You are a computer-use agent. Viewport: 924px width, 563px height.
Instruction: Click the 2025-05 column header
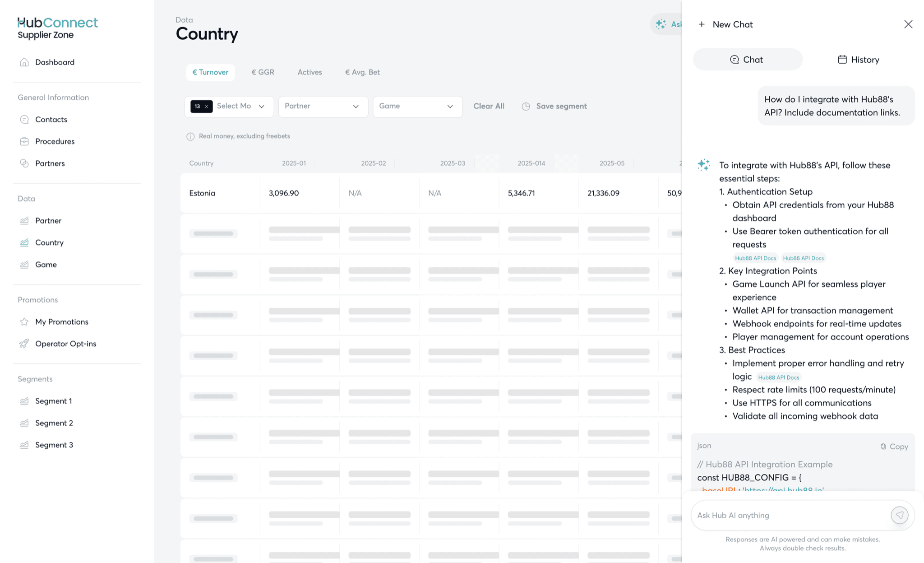pos(612,163)
